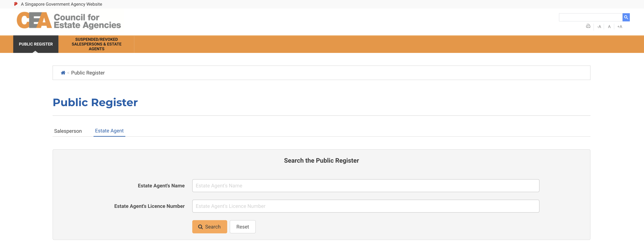644x251 pixels.
Task: Open Suspended/Revoked Salespersons & Estate Agents page
Action: coord(97,44)
